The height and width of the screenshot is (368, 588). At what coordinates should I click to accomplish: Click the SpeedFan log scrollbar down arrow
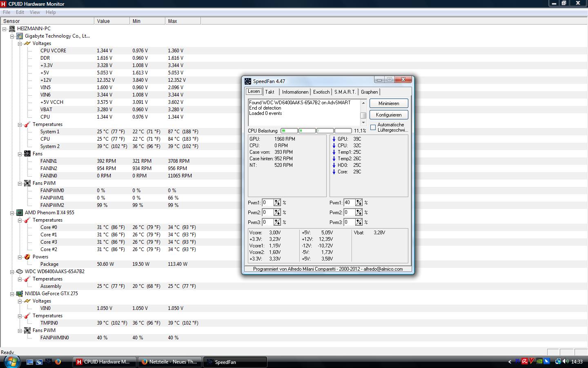(363, 123)
